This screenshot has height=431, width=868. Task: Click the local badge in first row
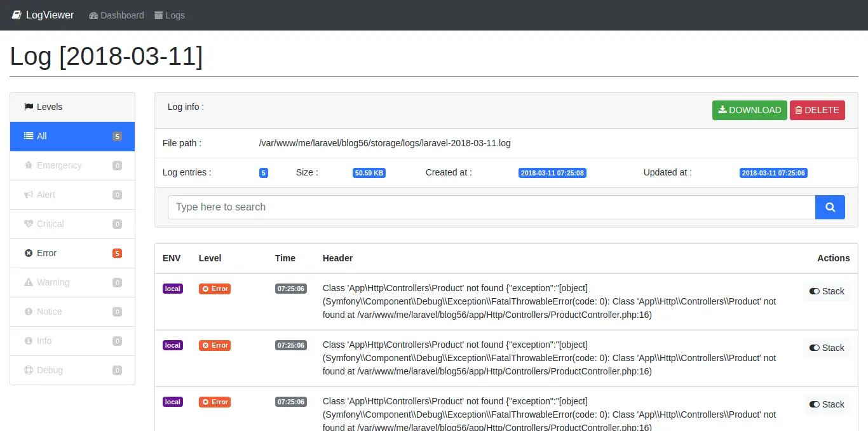(173, 289)
